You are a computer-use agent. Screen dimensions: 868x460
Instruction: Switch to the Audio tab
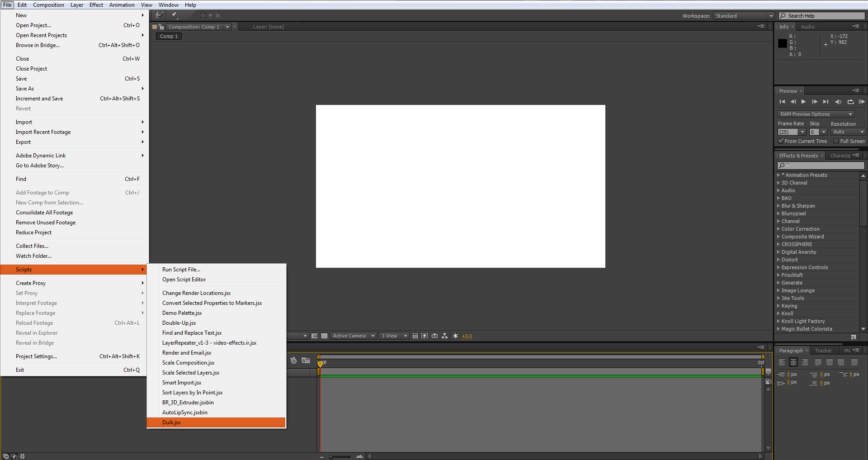(x=807, y=27)
